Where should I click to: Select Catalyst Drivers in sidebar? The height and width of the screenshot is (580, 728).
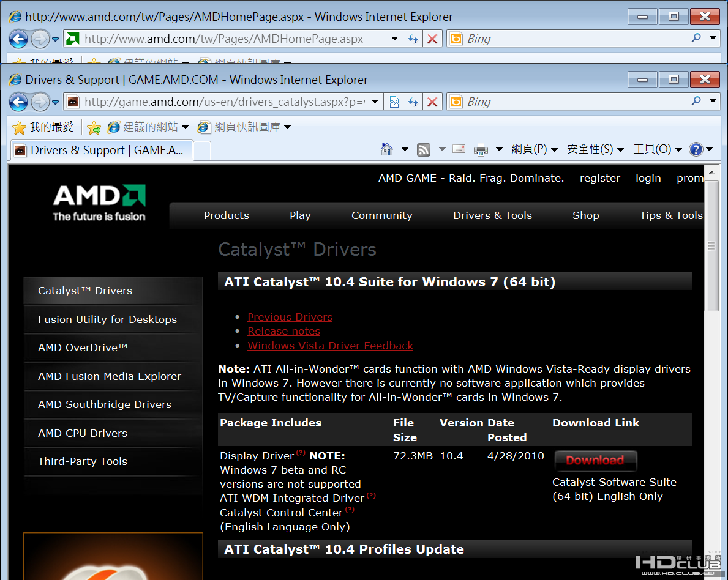(x=113, y=291)
